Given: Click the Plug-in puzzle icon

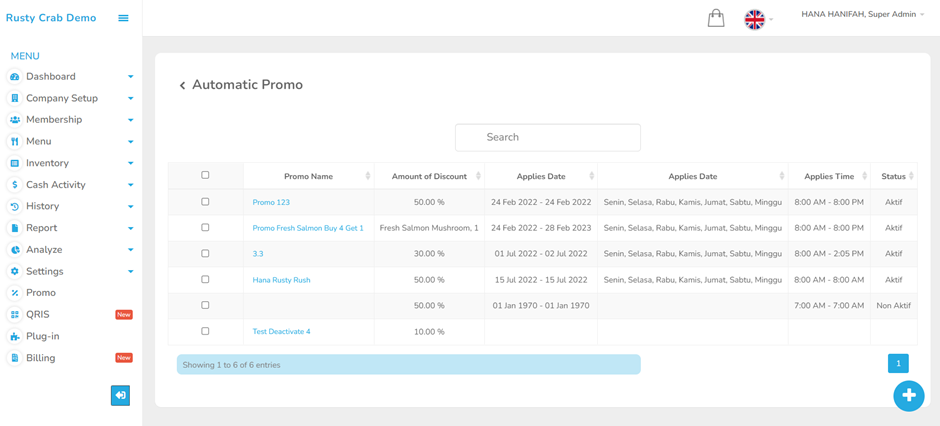Looking at the screenshot, I should click(14, 337).
